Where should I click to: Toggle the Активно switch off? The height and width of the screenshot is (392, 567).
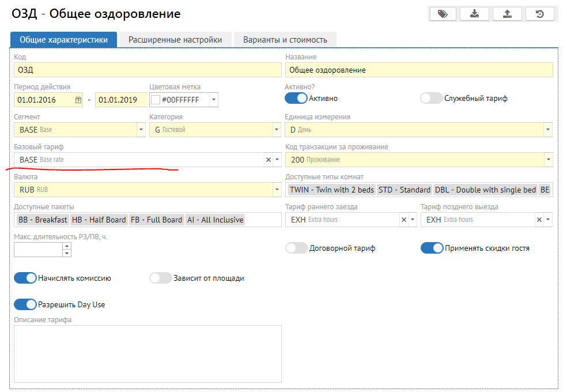click(296, 99)
